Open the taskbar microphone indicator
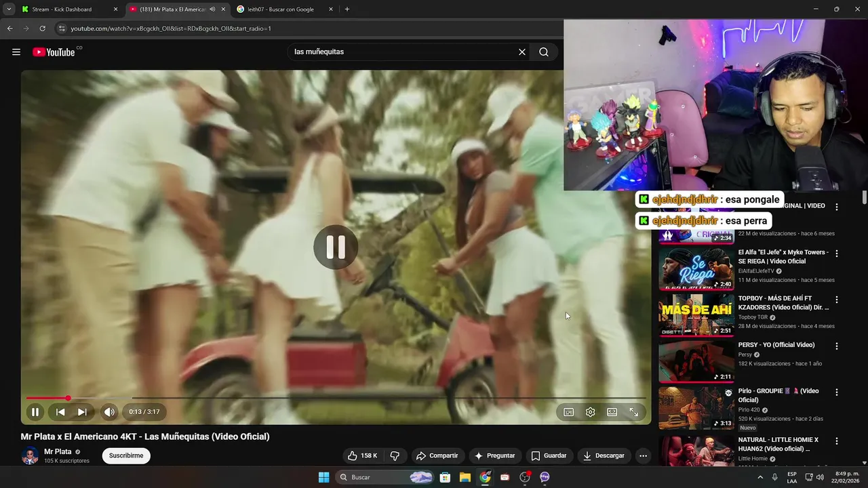Image resolution: width=868 pixels, height=488 pixels. click(x=774, y=477)
